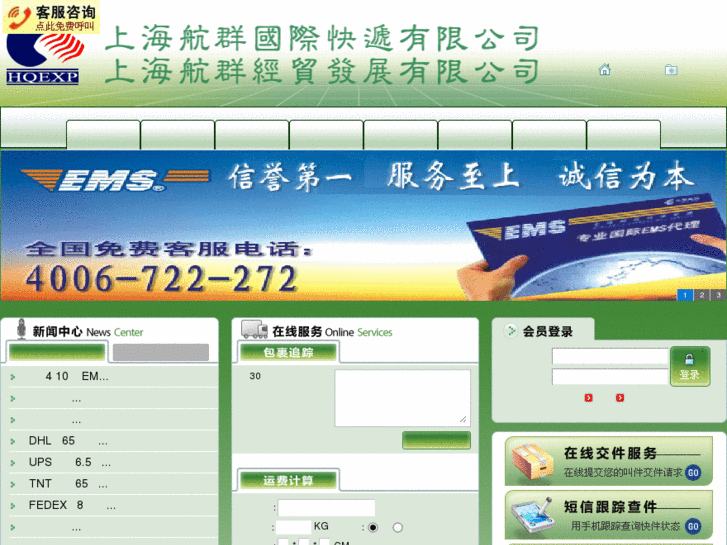Click the green bullet arrow beside the DHL news
The width and height of the screenshot is (727, 545).
pos(13,442)
